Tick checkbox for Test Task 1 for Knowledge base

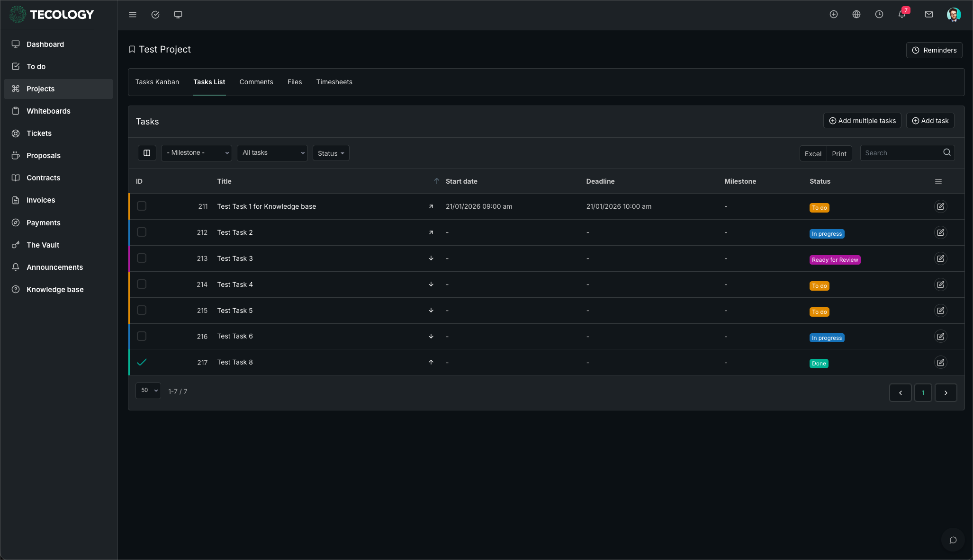pos(142,206)
